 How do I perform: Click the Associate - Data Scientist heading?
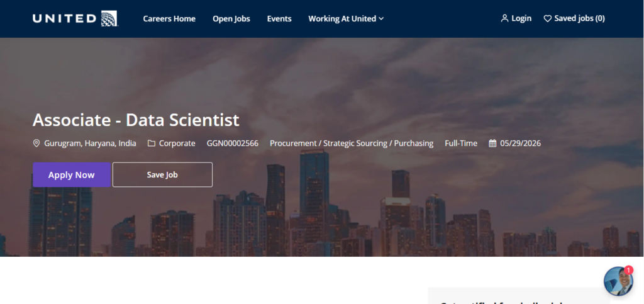click(136, 120)
